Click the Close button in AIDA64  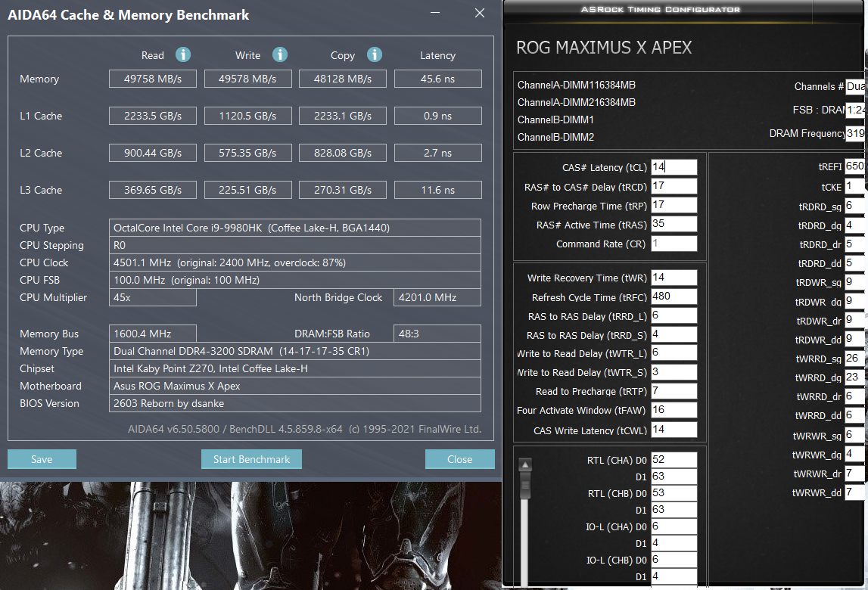[x=459, y=459]
